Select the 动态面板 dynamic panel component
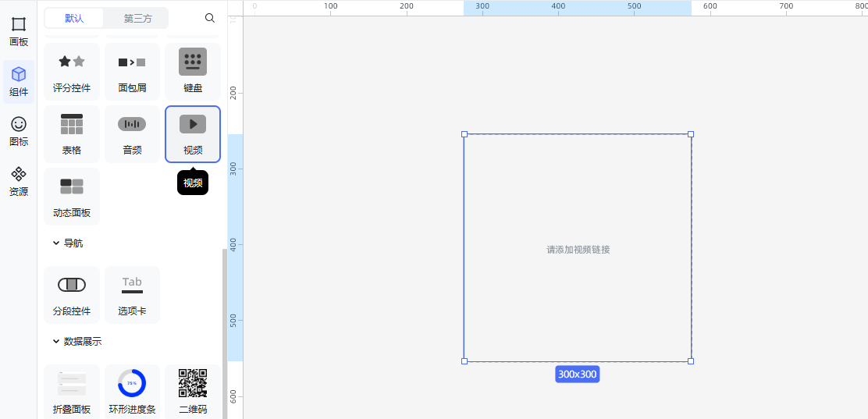Viewport: 868px width, 419px height. pos(72,197)
